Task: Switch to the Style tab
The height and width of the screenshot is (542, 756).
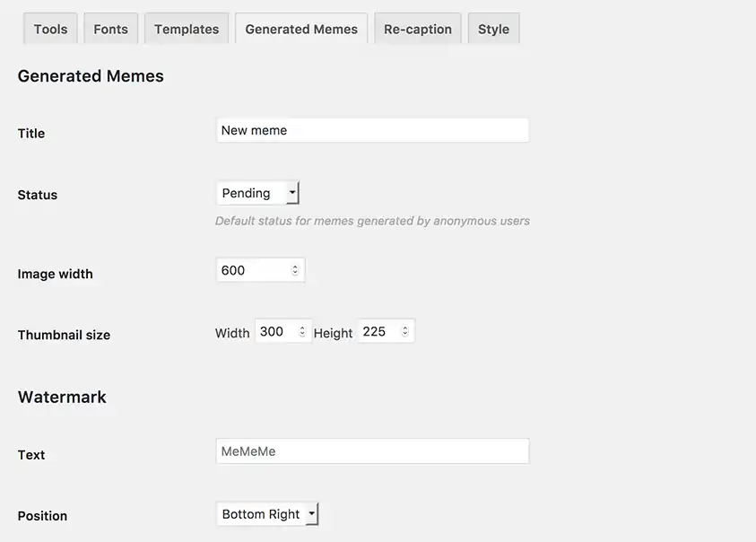Action: tap(493, 28)
